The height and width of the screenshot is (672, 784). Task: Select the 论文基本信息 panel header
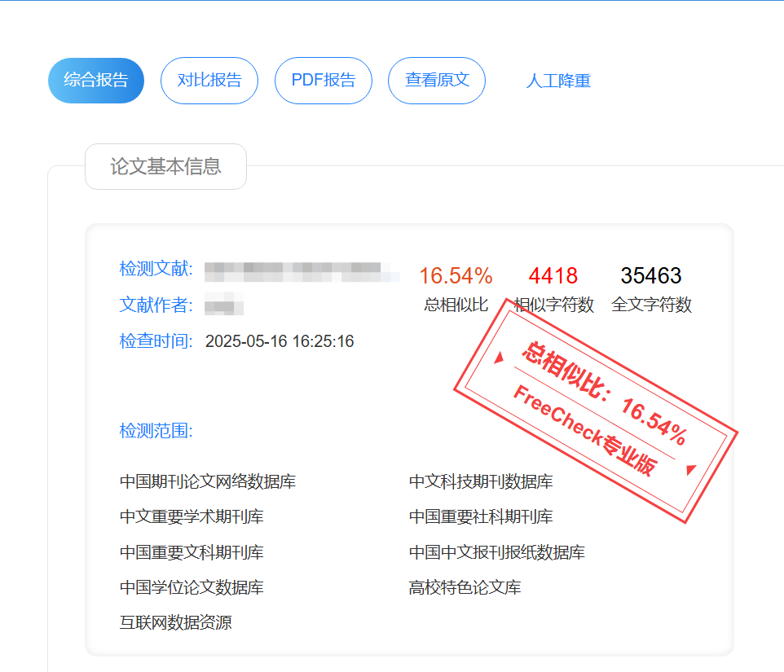(x=165, y=166)
